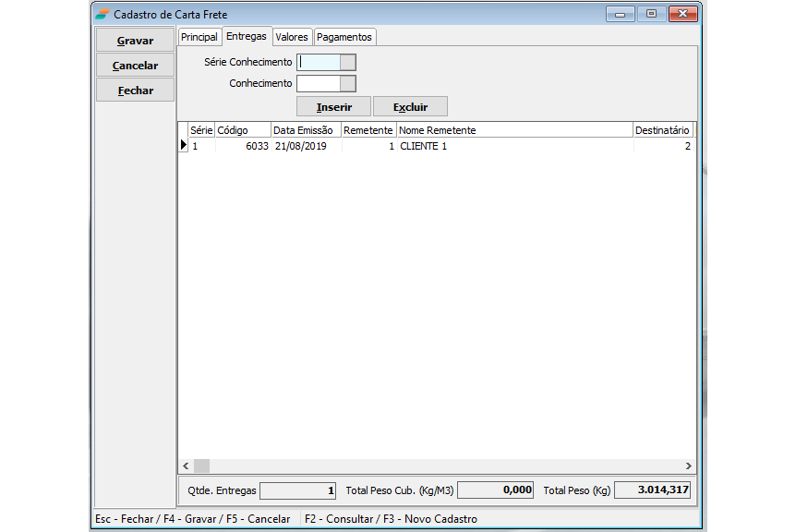This screenshot has height=532, width=796.
Task: Open the Principal tab
Action: tap(199, 37)
